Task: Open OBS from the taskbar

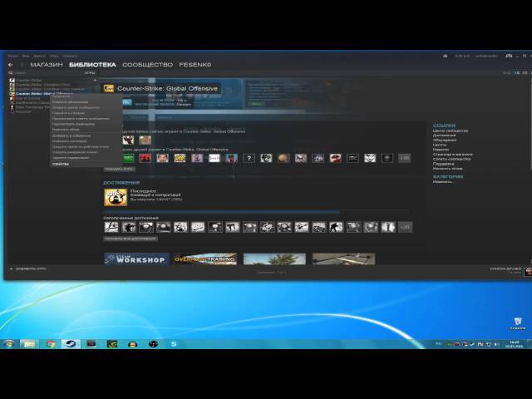Action: [153, 344]
